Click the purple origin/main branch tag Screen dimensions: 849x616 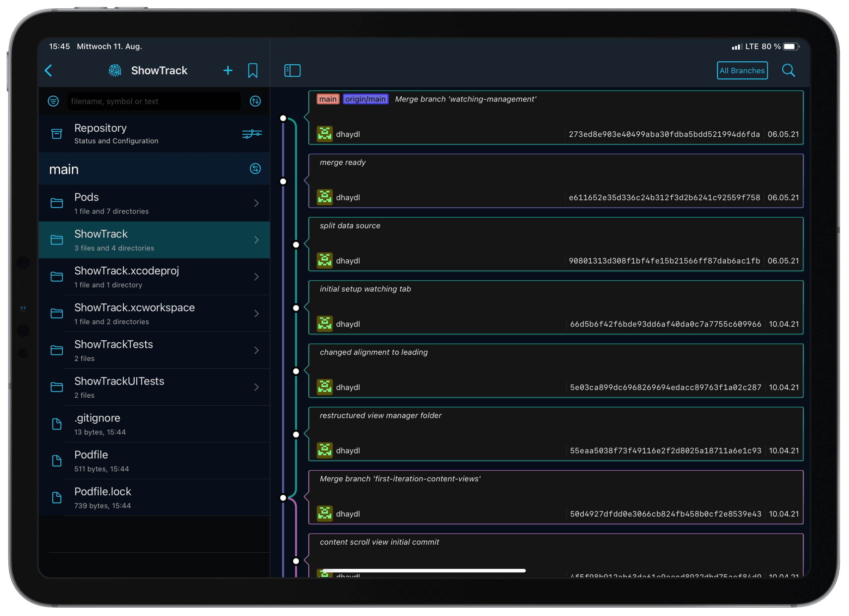[x=365, y=99]
